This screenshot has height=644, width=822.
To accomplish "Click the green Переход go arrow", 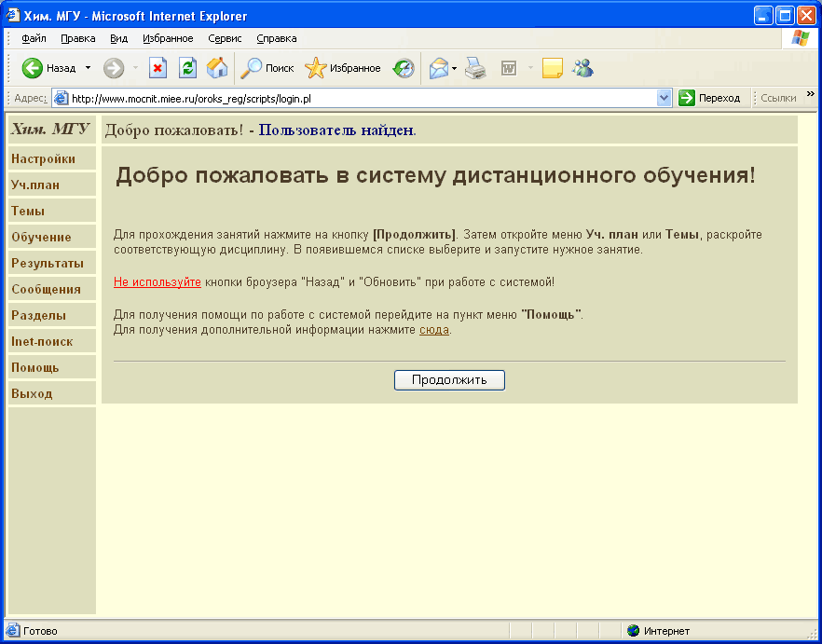I will pos(686,98).
